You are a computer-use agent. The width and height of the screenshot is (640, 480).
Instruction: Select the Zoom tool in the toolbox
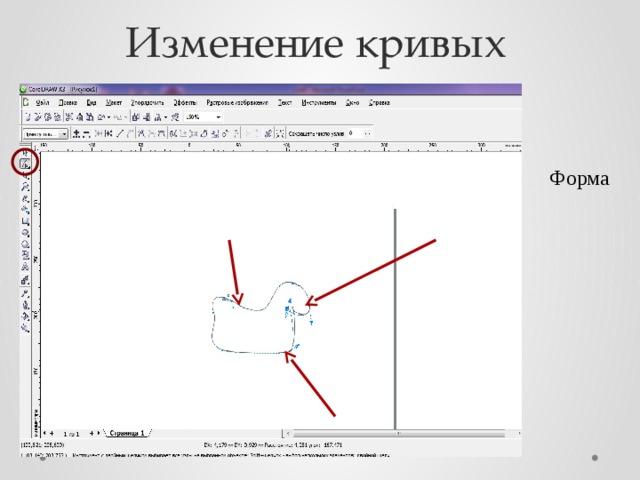(x=25, y=187)
